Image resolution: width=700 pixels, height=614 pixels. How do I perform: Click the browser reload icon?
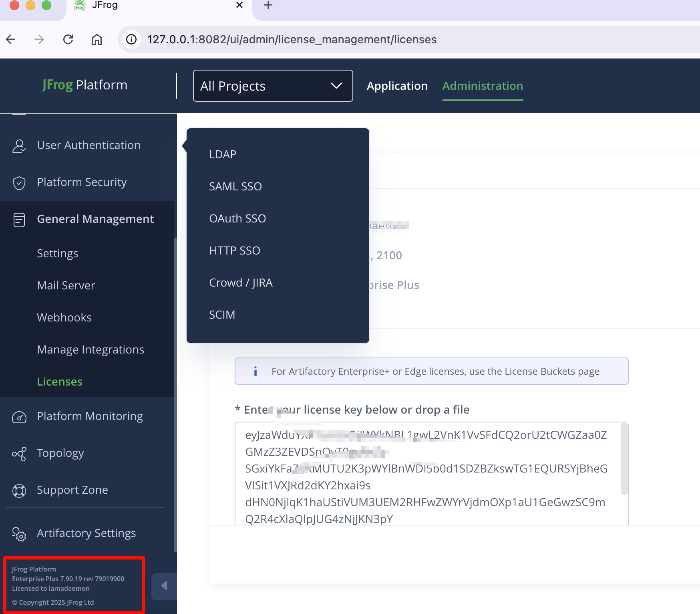pyautogui.click(x=68, y=39)
